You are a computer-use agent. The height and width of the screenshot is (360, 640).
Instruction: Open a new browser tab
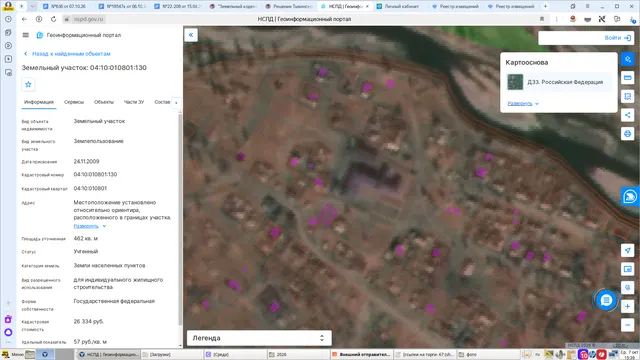pyautogui.click(x=545, y=6)
